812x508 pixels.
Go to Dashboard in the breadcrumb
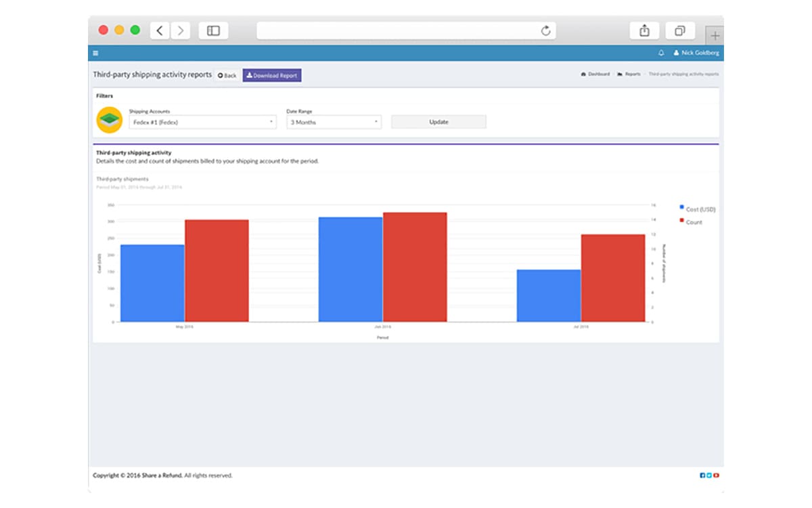pyautogui.click(x=595, y=75)
